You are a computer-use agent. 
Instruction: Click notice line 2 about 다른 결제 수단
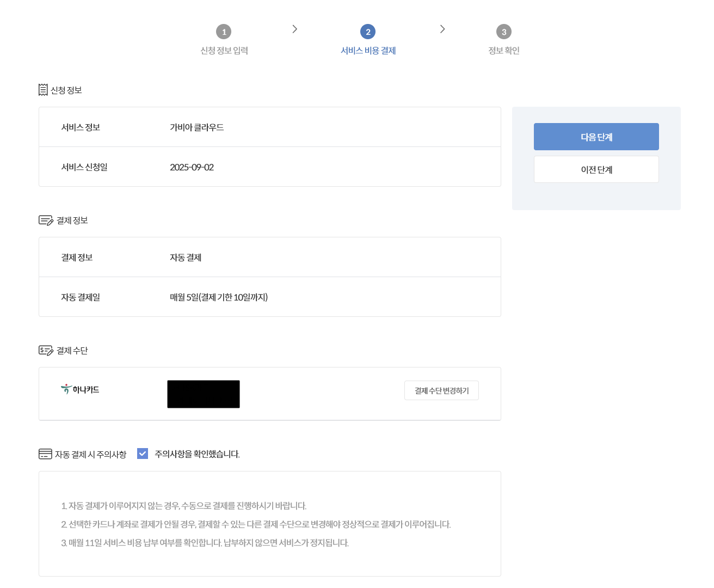tap(256, 524)
